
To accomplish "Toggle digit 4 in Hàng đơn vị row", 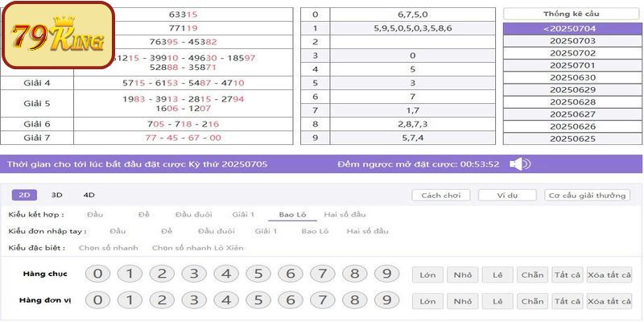I will [226, 300].
